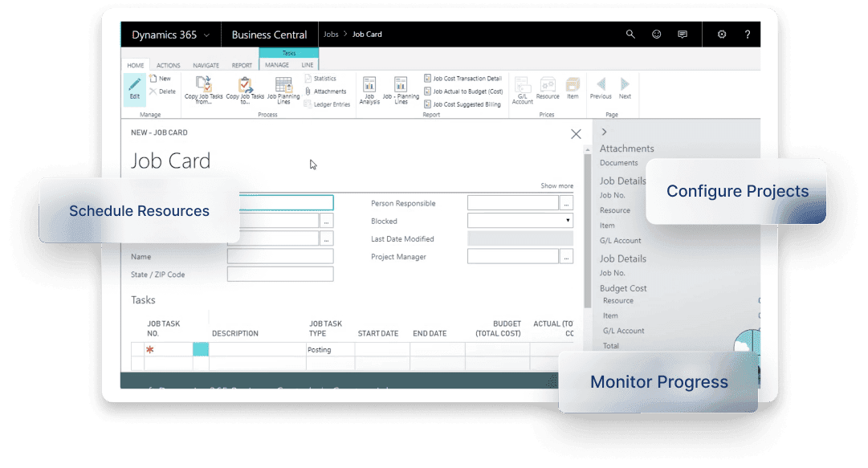The image size is (868, 468).
Task: Open Item prices icon
Action: (x=573, y=88)
